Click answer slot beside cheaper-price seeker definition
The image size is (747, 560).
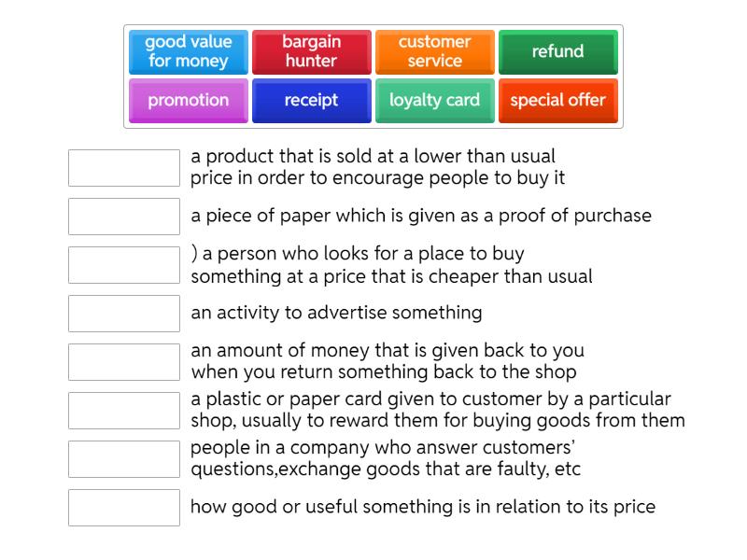pos(124,265)
